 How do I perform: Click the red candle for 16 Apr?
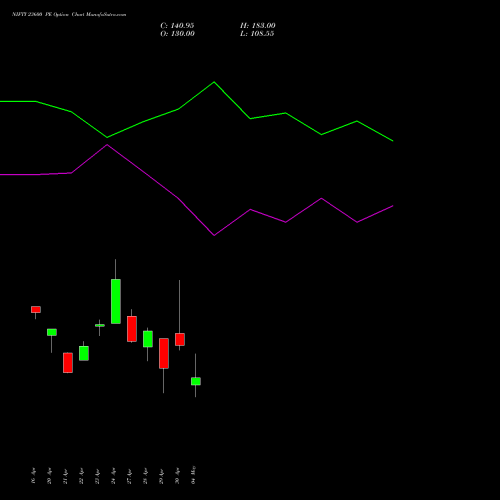click(x=36, y=310)
